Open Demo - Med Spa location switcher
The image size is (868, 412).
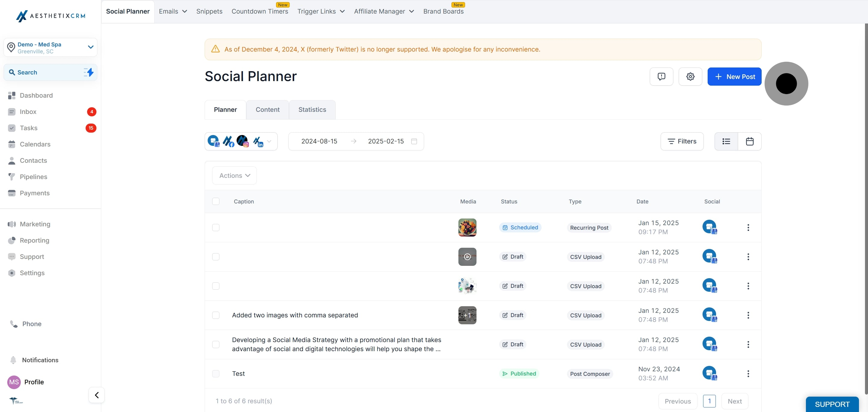pyautogui.click(x=51, y=48)
